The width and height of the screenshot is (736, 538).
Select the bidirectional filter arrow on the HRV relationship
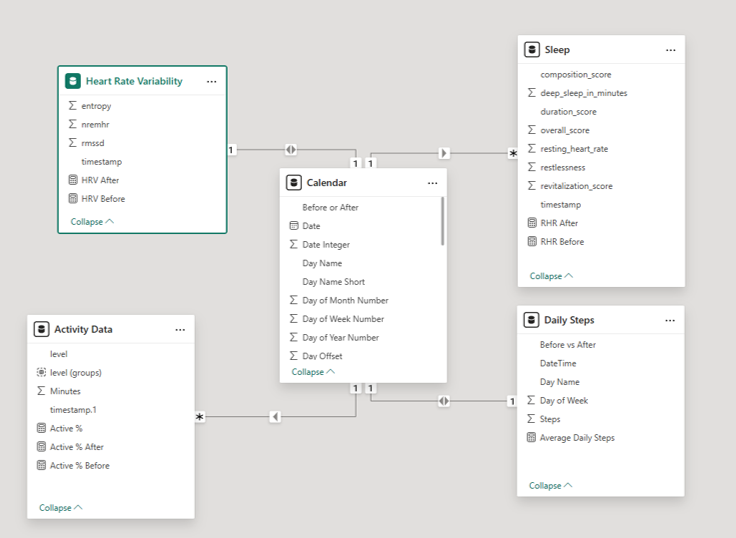click(x=291, y=150)
